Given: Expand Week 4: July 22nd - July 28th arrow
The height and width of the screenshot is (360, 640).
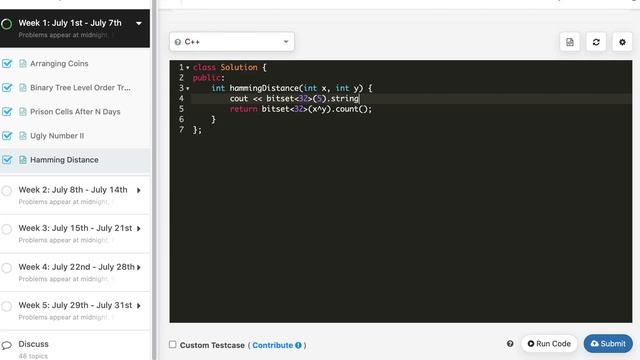Looking at the screenshot, I should [139, 267].
